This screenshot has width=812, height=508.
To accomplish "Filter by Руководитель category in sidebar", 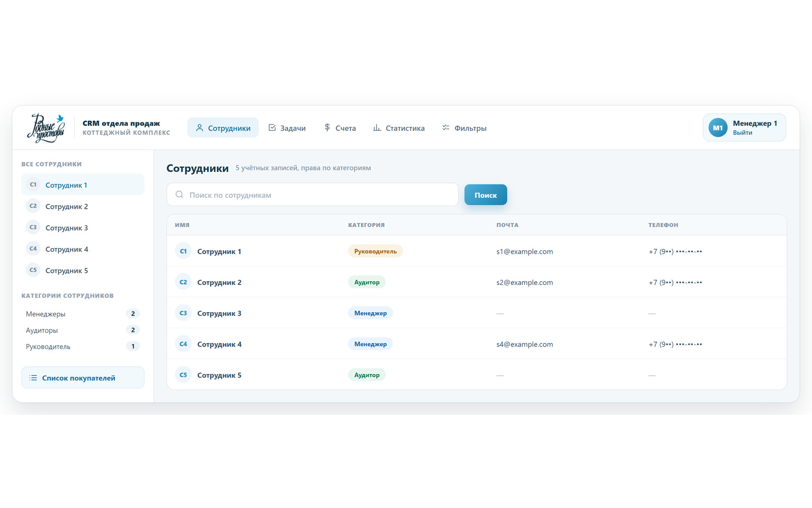I will point(83,346).
